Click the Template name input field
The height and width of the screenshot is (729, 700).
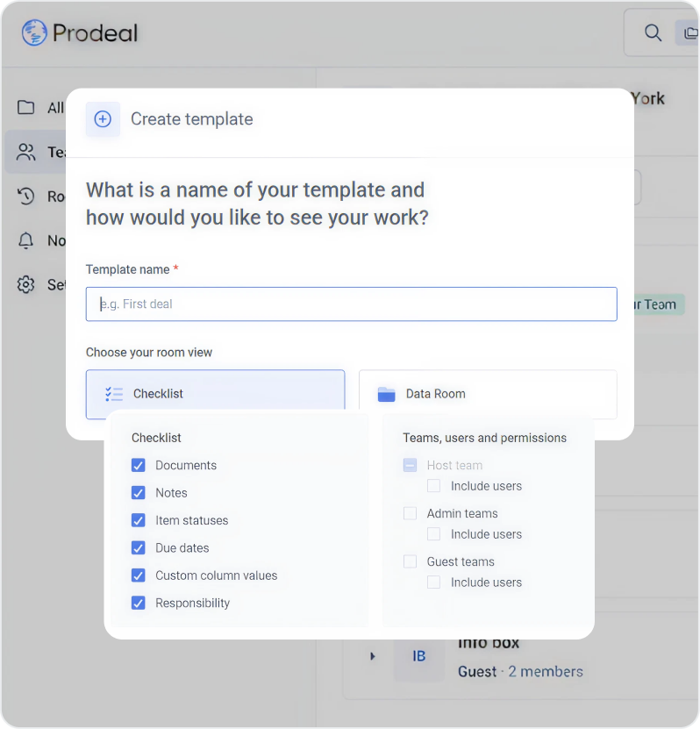point(351,304)
